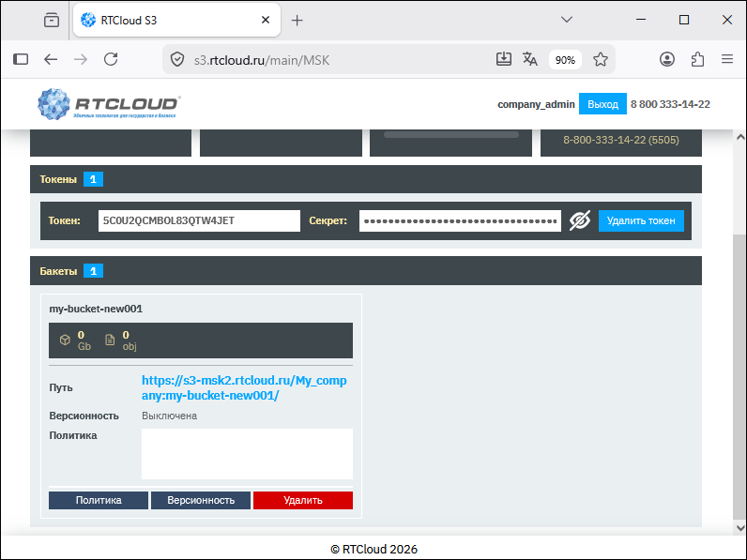This screenshot has width=747, height=560.
Task: Click the Бакеты section header
Action: tap(366, 271)
